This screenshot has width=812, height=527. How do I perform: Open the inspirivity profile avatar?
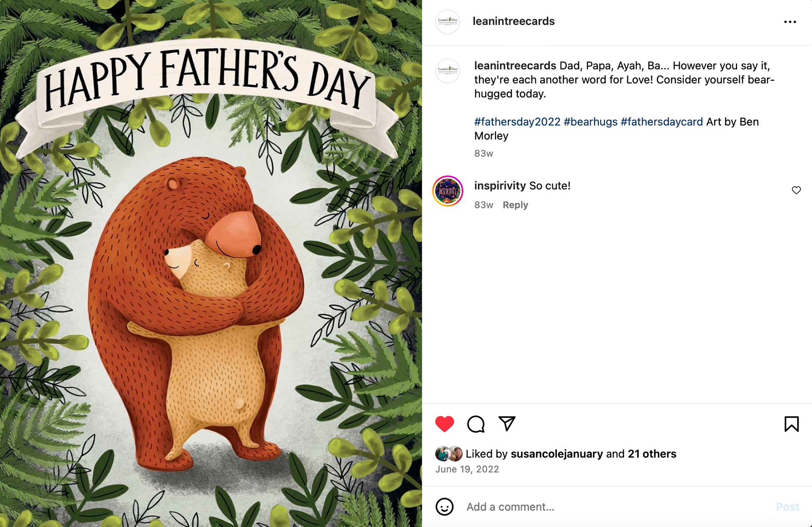click(447, 191)
